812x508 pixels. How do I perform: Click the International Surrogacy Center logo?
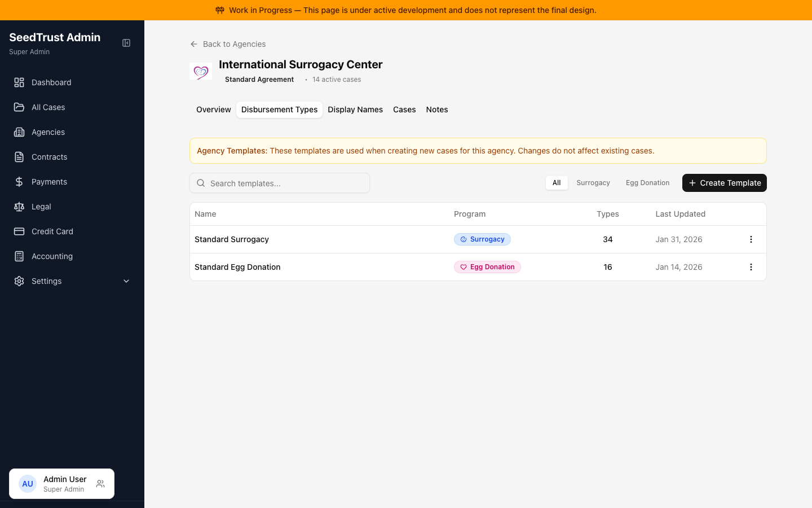201,72
